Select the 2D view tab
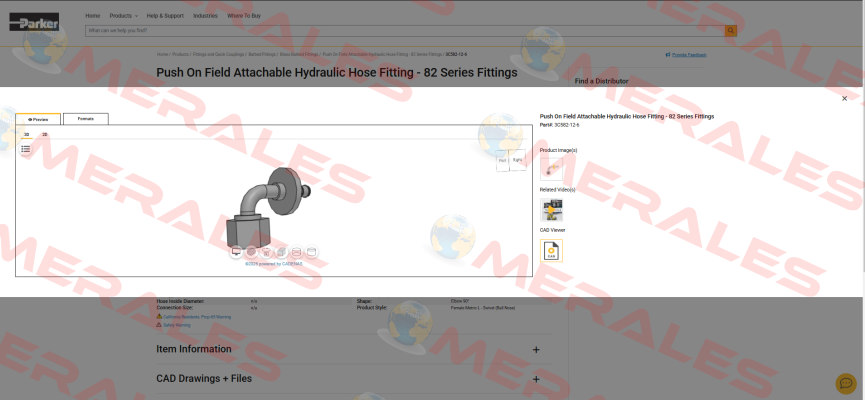Screen dimensions: 865x400 coord(45,135)
